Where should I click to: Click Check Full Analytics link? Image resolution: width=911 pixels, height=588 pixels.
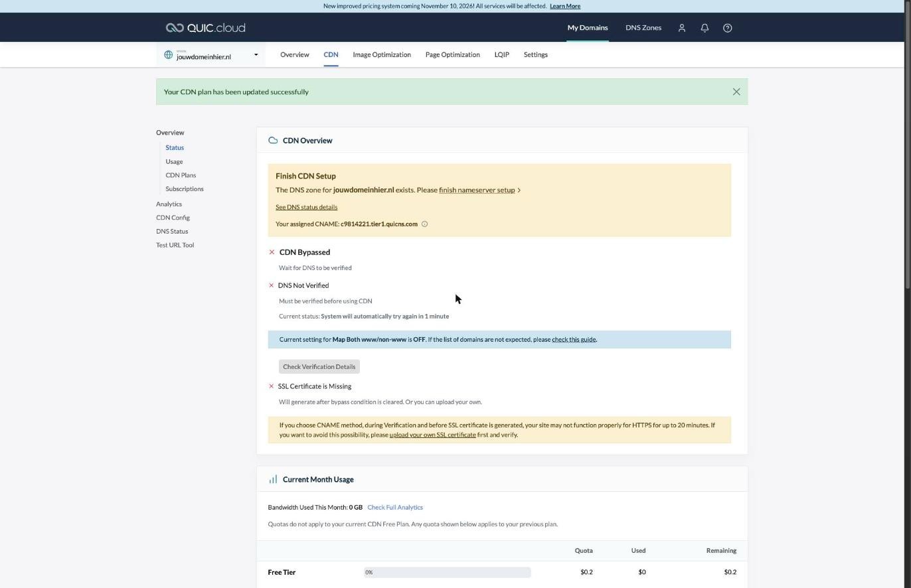click(x=395, y=507)
